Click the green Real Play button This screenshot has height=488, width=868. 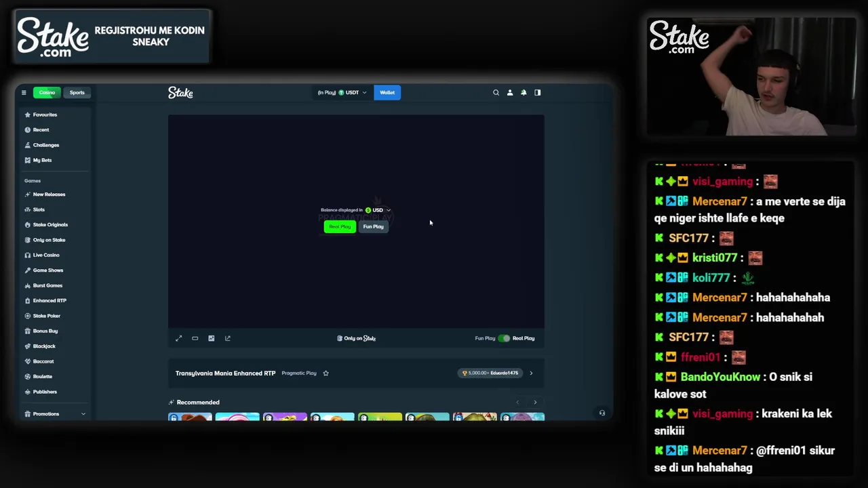[340, 226]
